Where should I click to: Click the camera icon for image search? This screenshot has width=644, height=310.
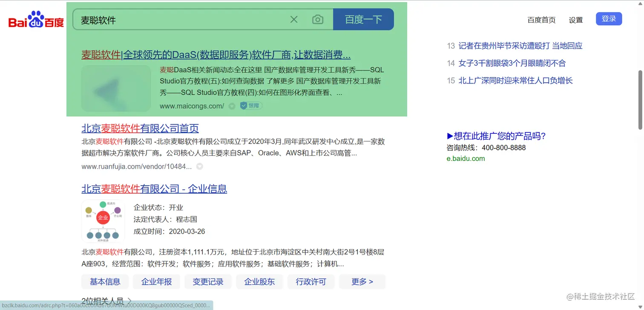318,19
